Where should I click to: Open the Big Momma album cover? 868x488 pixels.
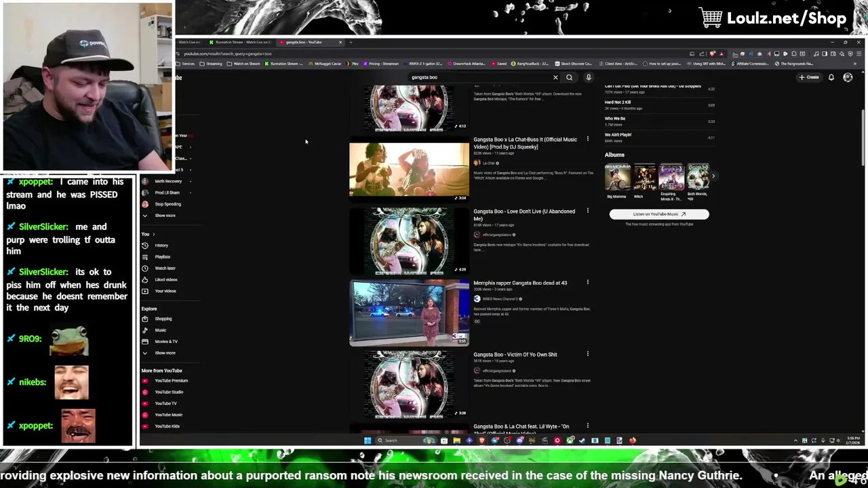[x=617, y=177]
